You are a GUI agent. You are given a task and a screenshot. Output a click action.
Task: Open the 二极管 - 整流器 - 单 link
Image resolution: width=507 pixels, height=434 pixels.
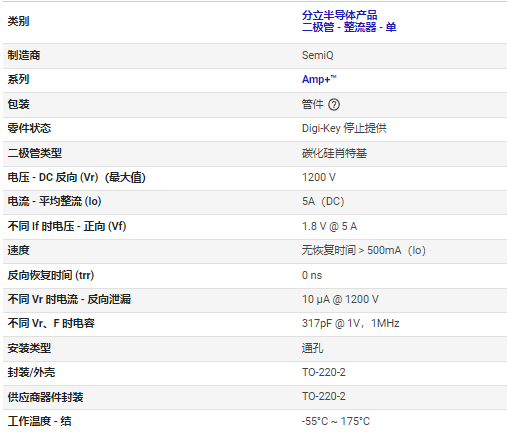point(349,27)
